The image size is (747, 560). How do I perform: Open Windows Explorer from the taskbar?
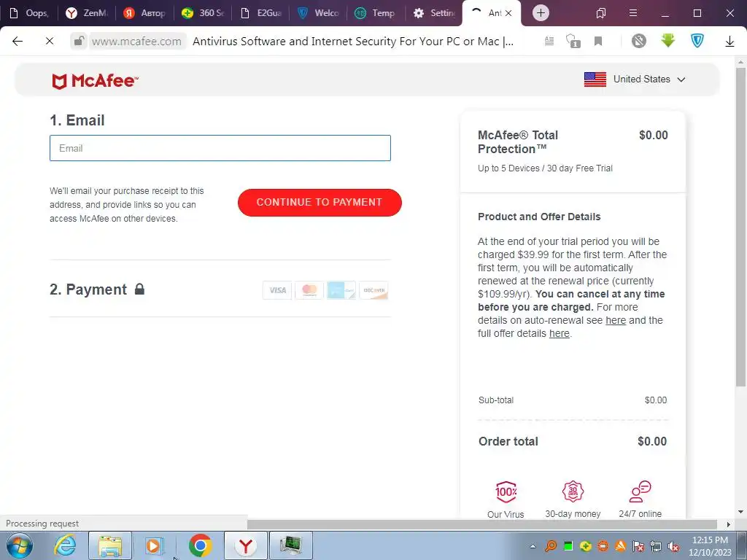(x=110, y=545)
